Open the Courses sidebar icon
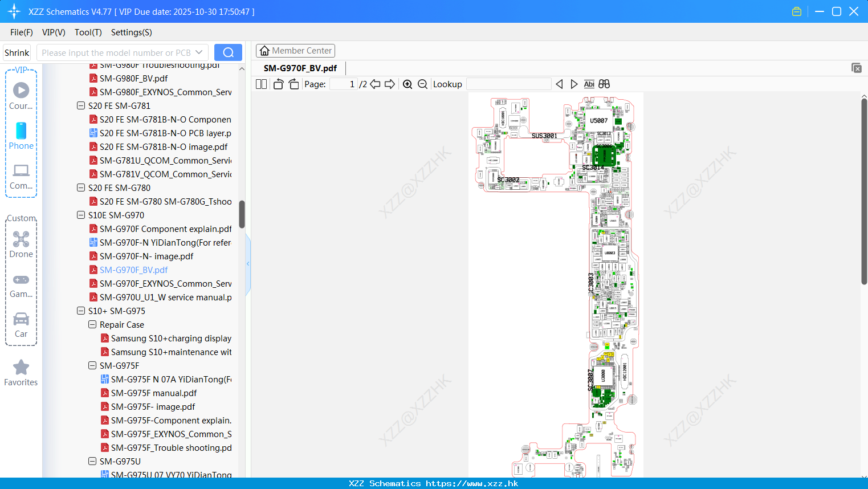 21,96
